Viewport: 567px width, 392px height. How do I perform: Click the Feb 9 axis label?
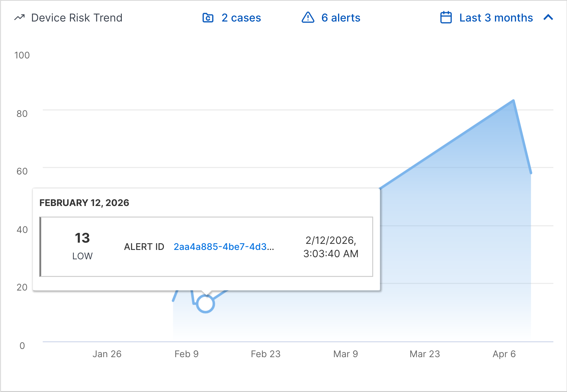pos(187,354)
